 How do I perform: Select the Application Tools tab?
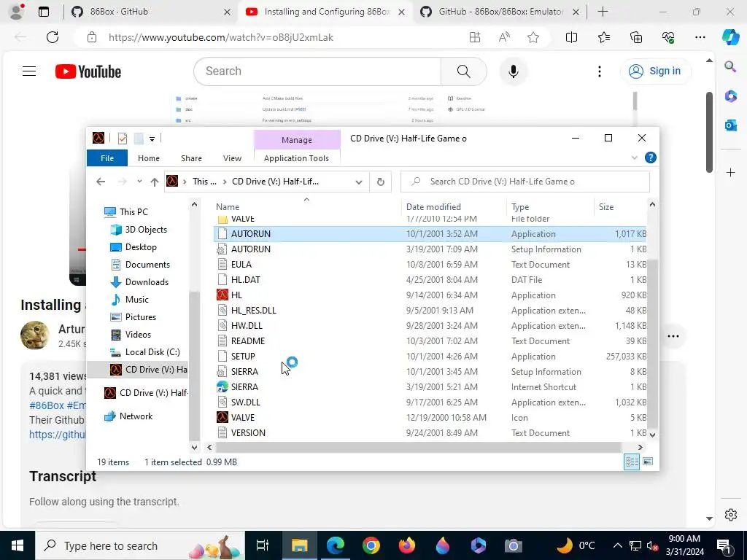click(296, 158)
